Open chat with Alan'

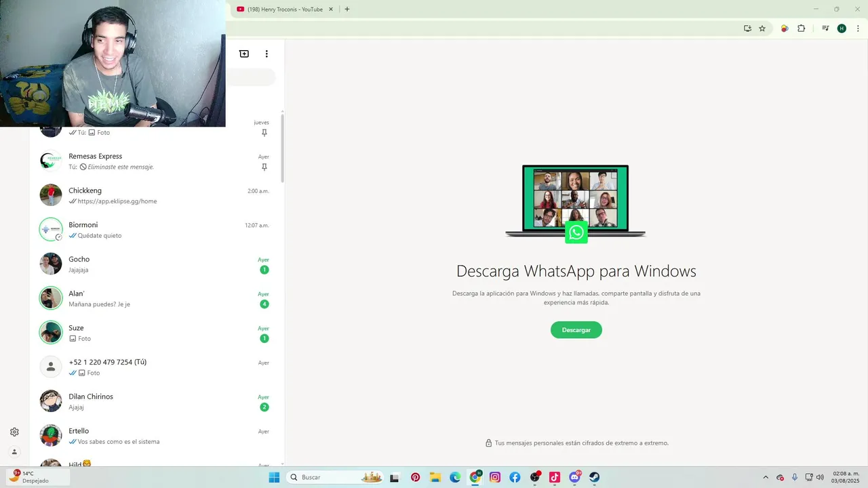click(155, 298)
